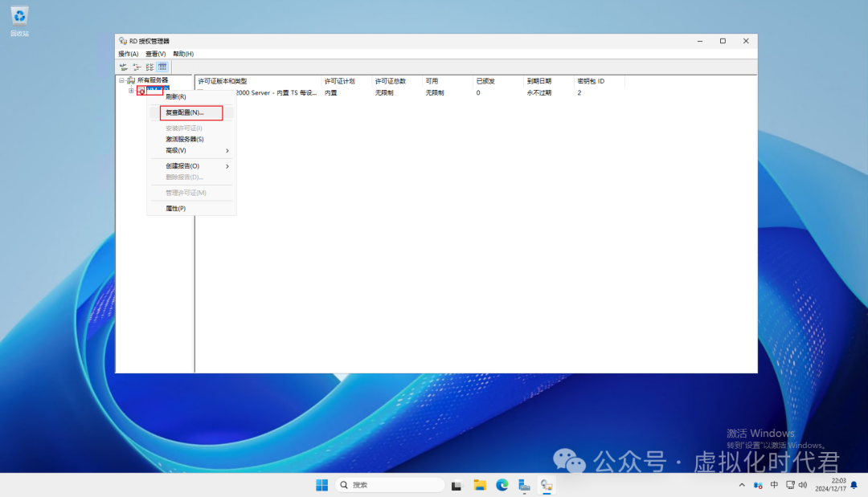The height and width of the screenshot is (497, 868).
Task: Launch Microsoft Edge from the taskbar
Action: coord(502,485)
